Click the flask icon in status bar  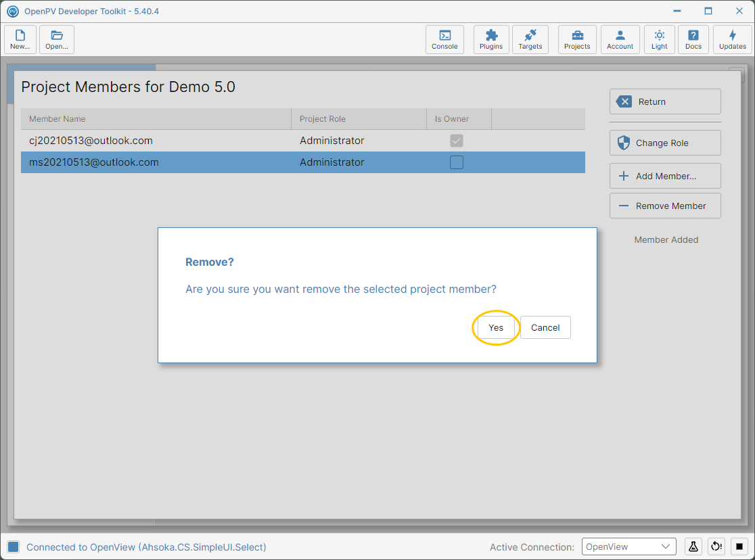coord(693,546)
